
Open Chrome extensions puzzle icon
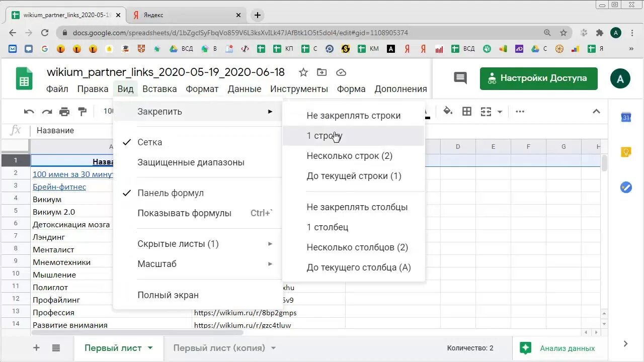pos(599,33)
